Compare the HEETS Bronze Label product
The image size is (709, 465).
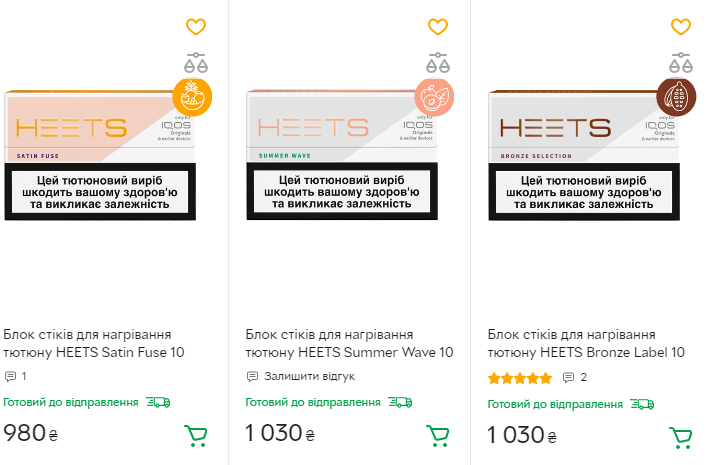[x=680, y=61]
